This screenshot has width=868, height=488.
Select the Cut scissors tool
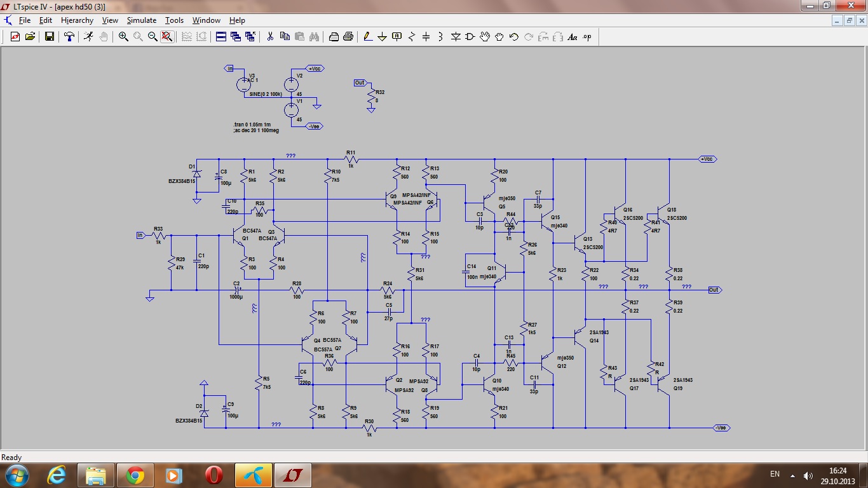[x=270, y=37]
